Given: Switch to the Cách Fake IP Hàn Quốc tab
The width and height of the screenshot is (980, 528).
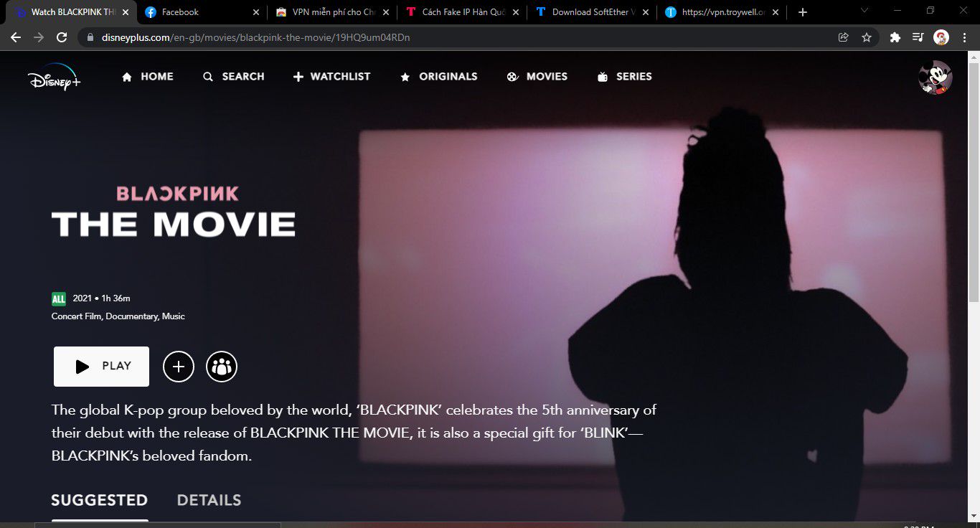Looking at the screenshot, I should pos(462,12).
